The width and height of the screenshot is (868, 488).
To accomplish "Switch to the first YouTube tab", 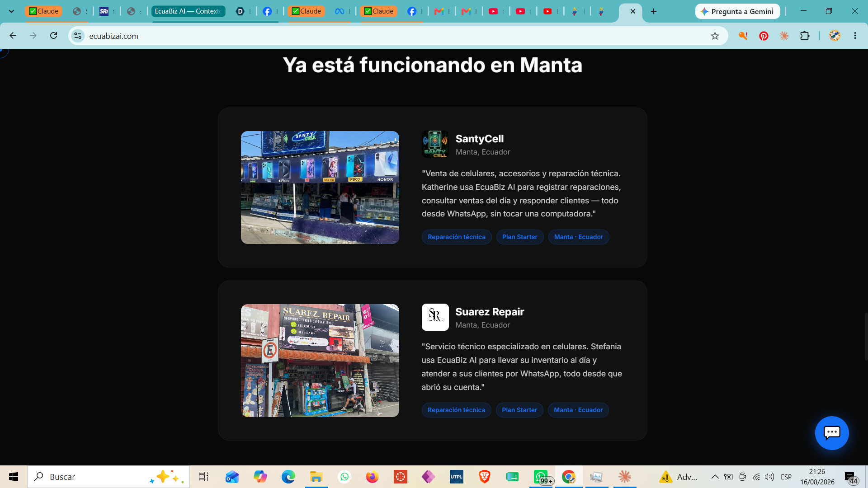I will (x=493, y=11).
